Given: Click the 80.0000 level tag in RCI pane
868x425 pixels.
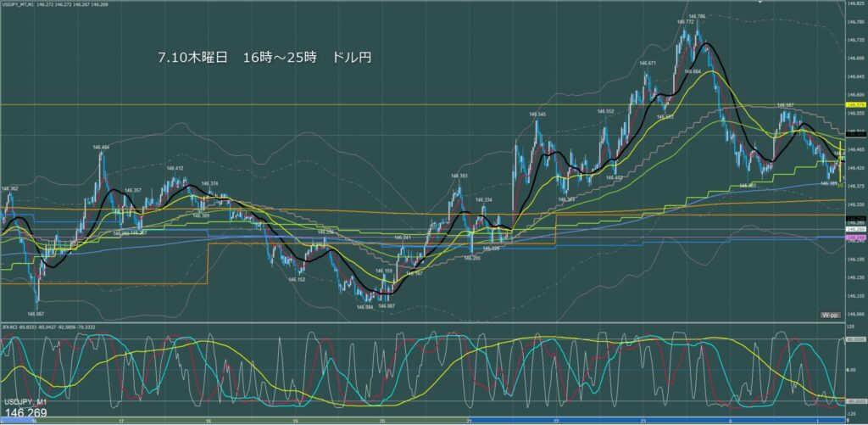Looking at the screenshot, I should click(x=856, y=339).
